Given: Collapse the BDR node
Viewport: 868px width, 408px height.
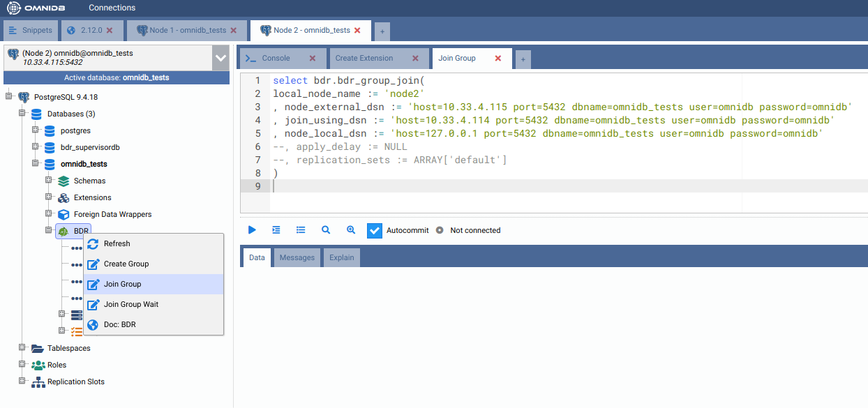Looking at the screenshot, I should pyautogui.click(x=49, y=230).
